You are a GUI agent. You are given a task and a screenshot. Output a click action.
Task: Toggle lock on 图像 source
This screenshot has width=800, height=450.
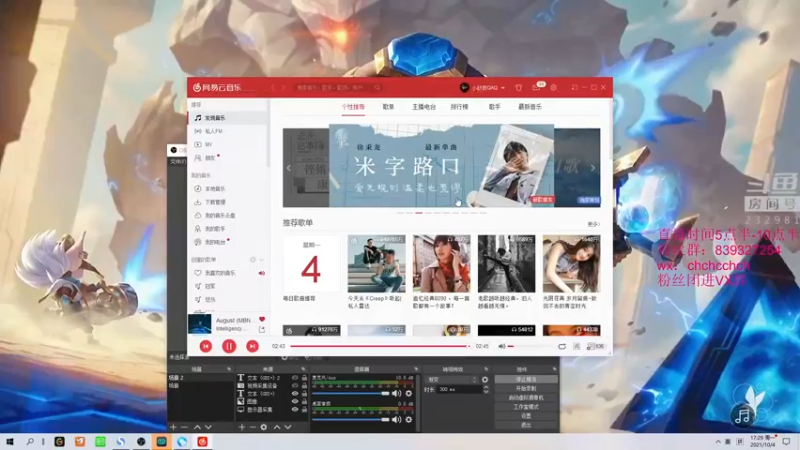[x=304, y=402]
